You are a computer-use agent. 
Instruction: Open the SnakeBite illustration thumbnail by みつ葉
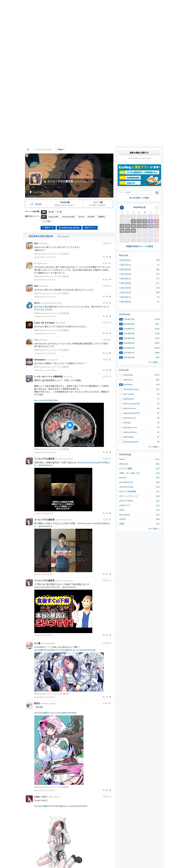69,672
